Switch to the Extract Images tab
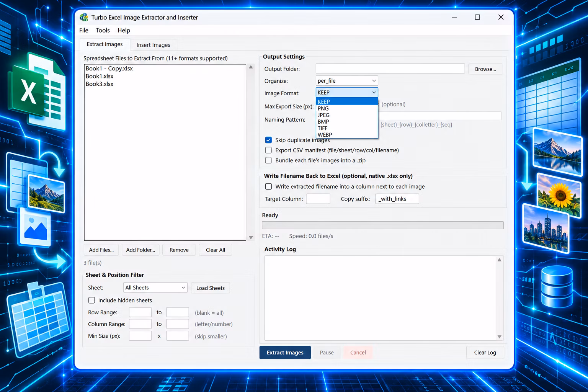 tap(105, 44)
